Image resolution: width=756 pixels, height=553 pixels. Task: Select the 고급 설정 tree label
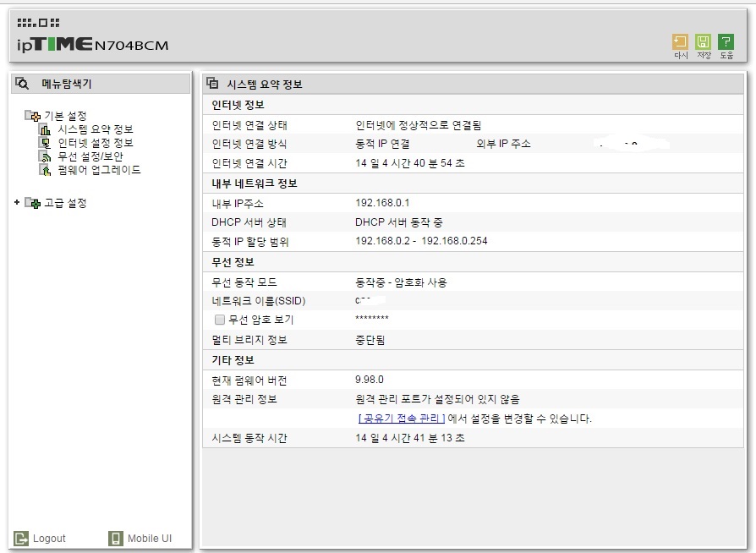(x=66, y=203)
